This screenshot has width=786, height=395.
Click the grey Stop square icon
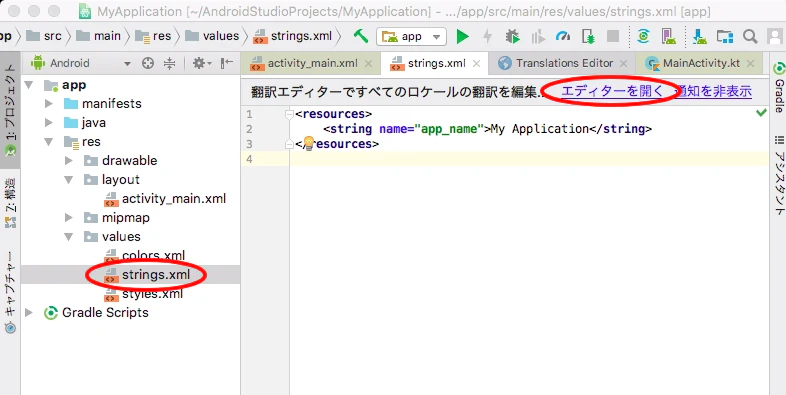tap(613, 36)
